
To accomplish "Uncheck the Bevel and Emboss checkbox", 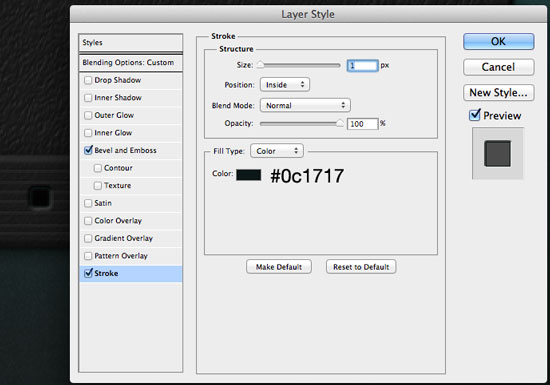I will (88, 150).
